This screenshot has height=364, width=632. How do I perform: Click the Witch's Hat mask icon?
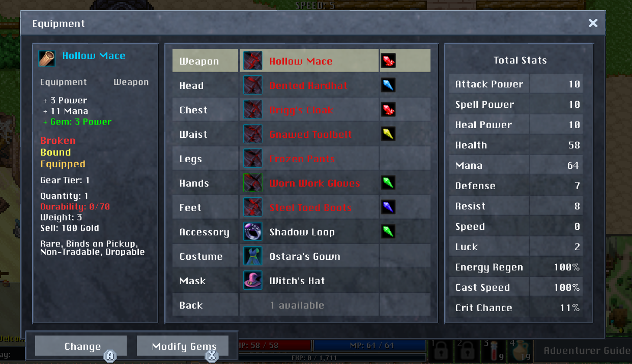pos(253,281)
